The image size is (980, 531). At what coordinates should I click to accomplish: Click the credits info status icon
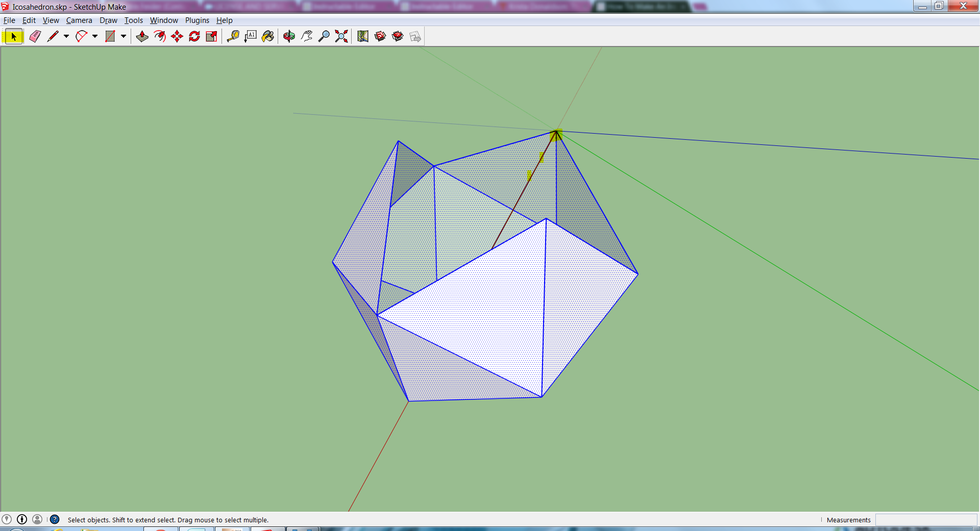click(22, 519)
